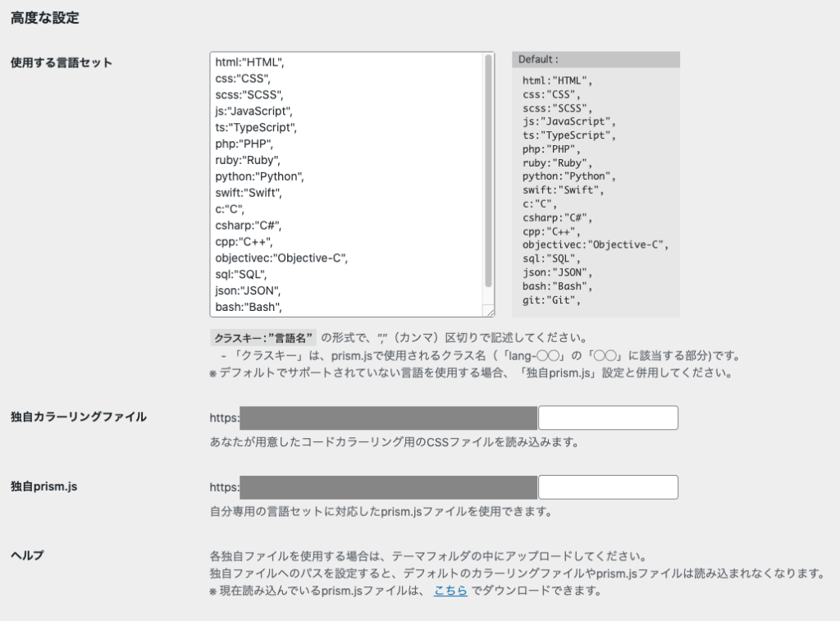Click the 独自カラーリングファイル path input field

pyautogui.click(x=608, y=418)
